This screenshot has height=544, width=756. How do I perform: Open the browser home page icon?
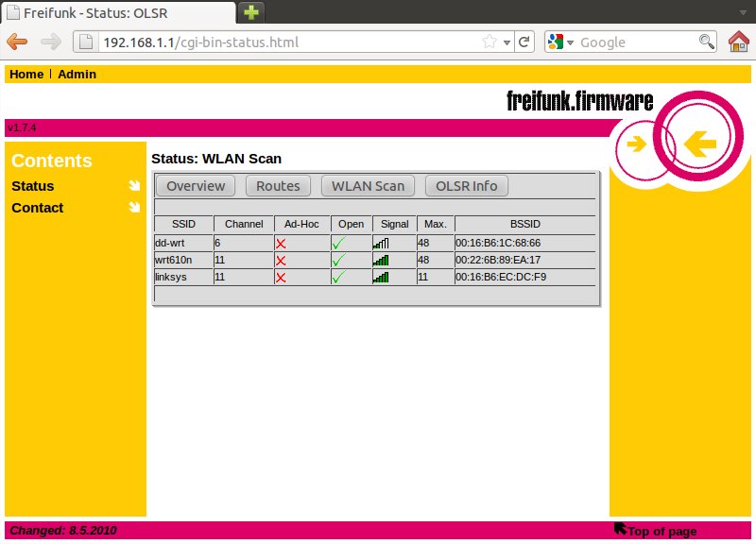pos(739,42)
